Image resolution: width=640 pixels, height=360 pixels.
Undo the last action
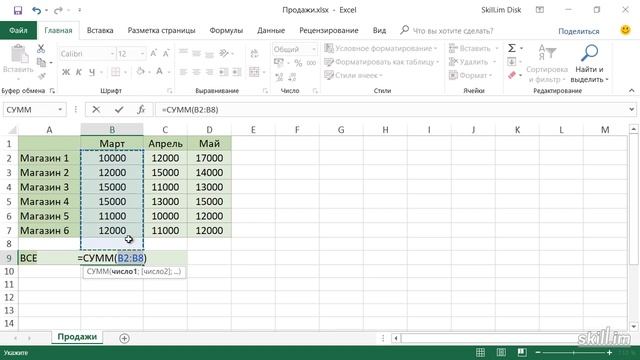[x=36, y=10]
